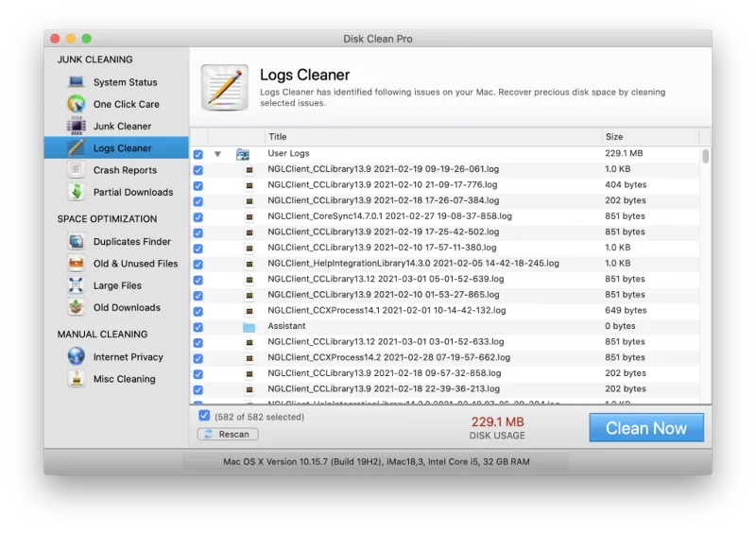Click the Crash Reports icon
Screen dimensions: 756x533
pyautogui.click(x=76, y=170)
